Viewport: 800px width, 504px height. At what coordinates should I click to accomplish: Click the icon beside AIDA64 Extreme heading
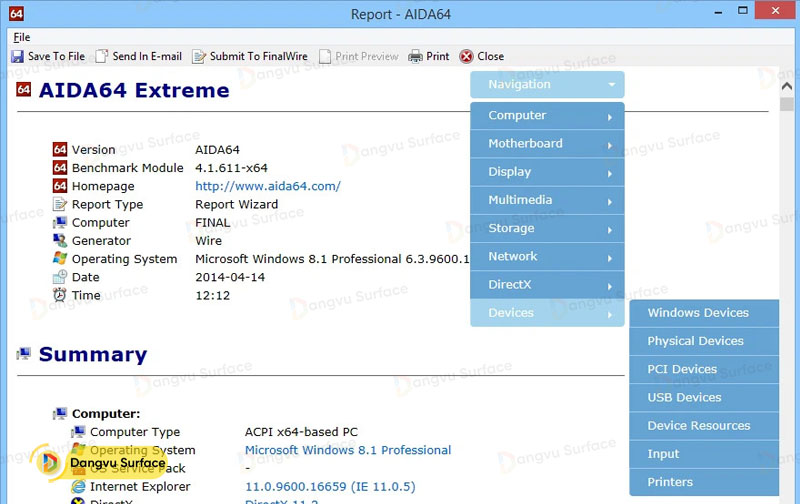click(x=23, y=90)
